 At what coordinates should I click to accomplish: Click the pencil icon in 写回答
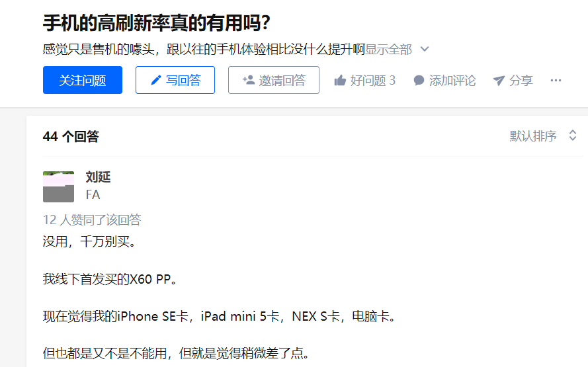(x=155, y=80)
